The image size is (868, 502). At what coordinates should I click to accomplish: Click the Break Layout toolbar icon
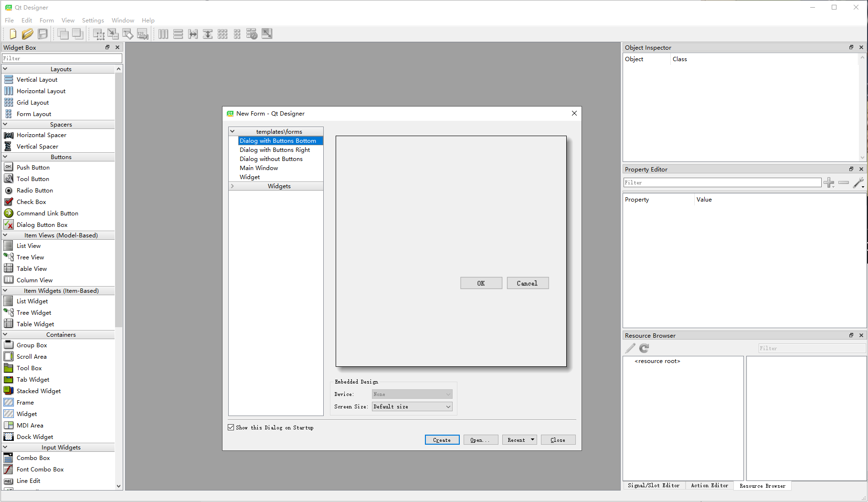(252, 34)
